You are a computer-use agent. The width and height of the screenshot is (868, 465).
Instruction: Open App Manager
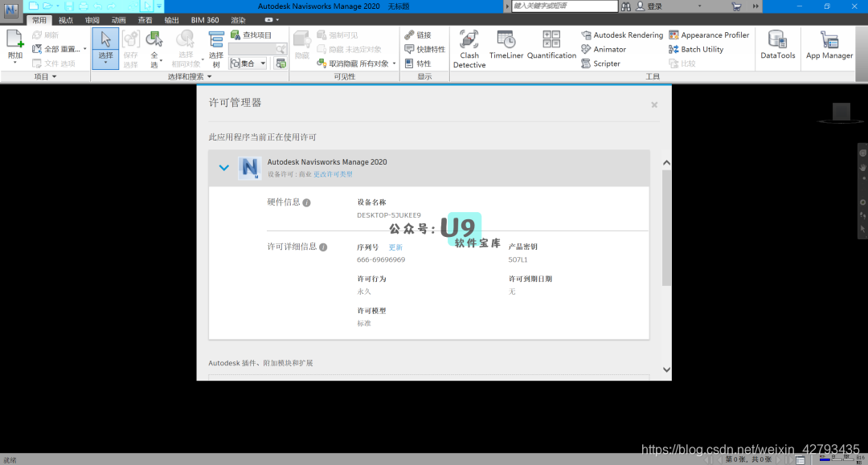(829, 45)
